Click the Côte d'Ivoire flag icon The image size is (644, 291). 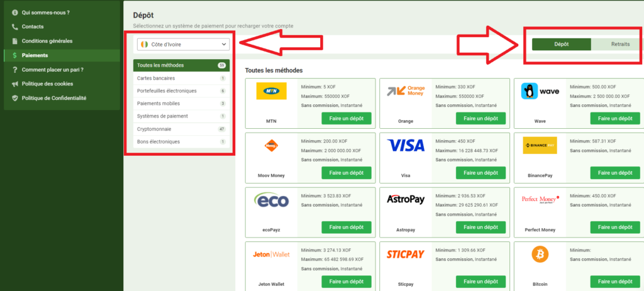point(144,45)
